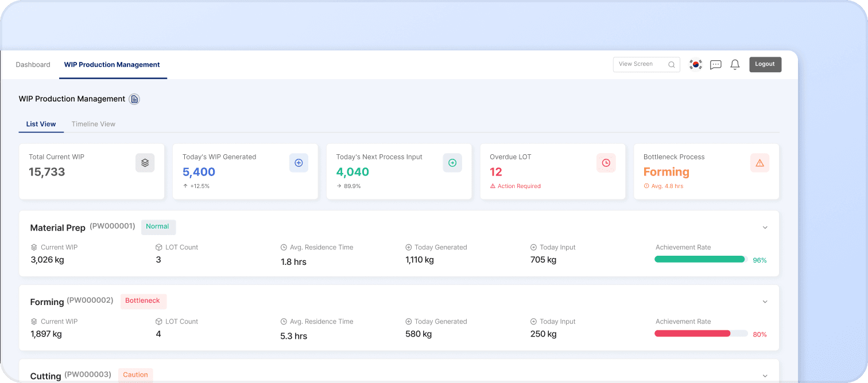
Task: Click the plus icon on Today's WIP Generated card
Action: pos(299,163)
